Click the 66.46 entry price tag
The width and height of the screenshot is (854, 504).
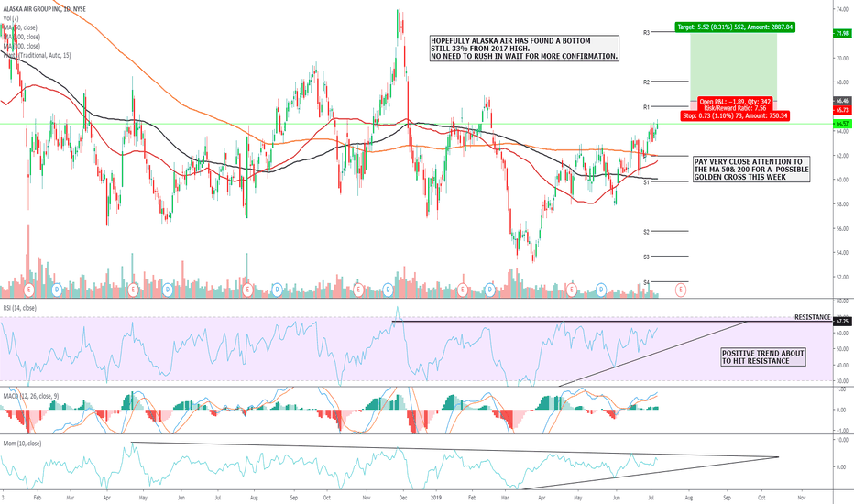click(842, 101)
